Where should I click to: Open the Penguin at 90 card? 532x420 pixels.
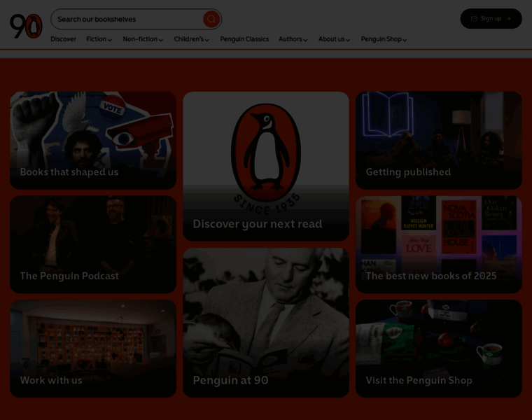click(266, 323)
